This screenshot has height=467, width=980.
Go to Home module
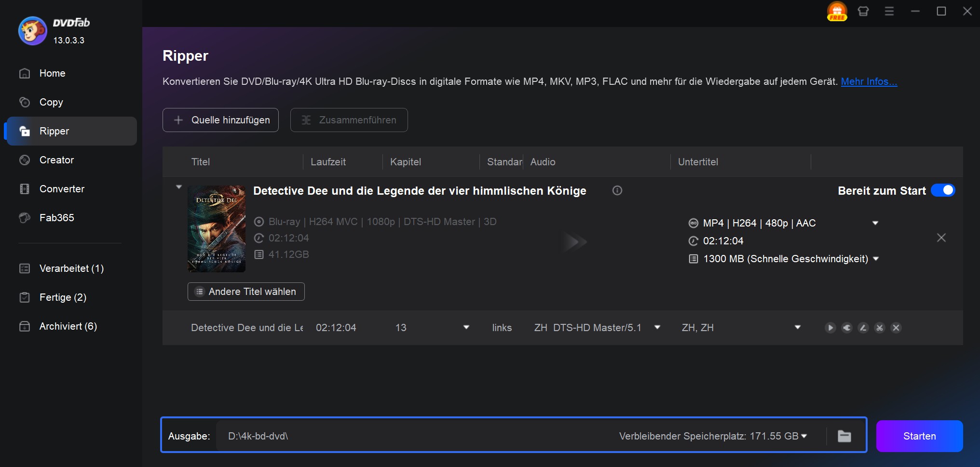tap(71, 73)
